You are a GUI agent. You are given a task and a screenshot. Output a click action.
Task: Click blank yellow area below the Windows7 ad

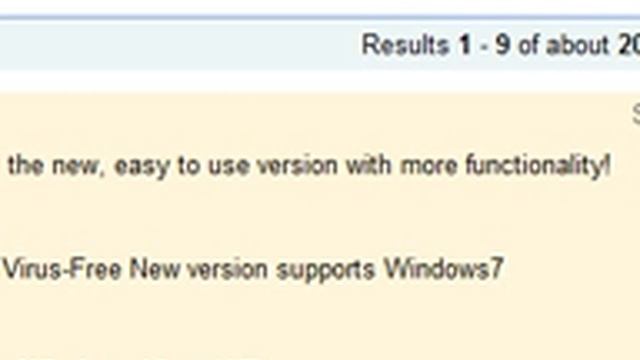click(320, 322)
